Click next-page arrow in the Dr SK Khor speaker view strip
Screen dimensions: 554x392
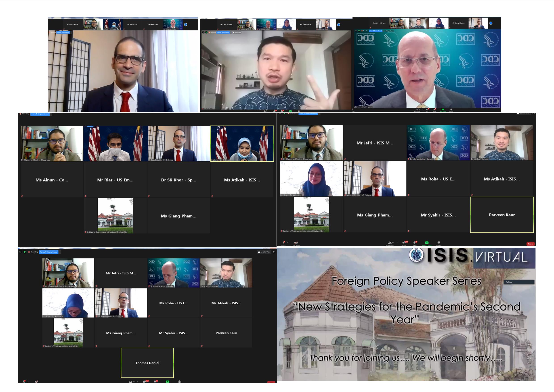click(338, 25)
